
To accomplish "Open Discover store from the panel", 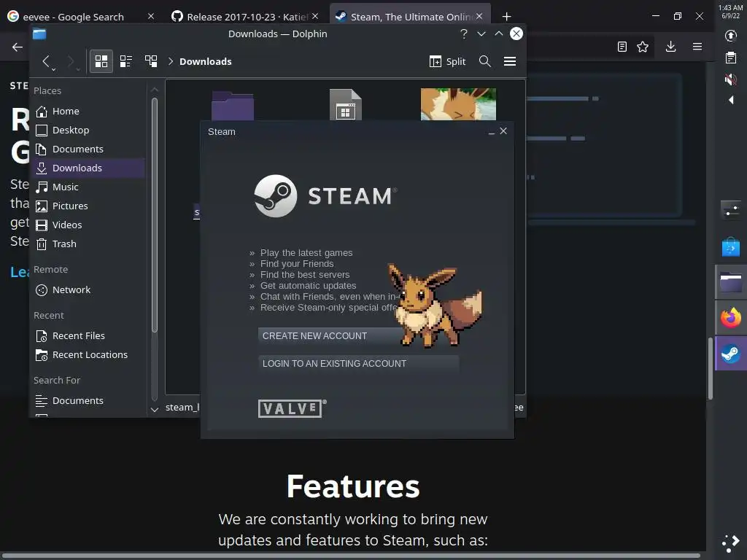I will point(731,247).
